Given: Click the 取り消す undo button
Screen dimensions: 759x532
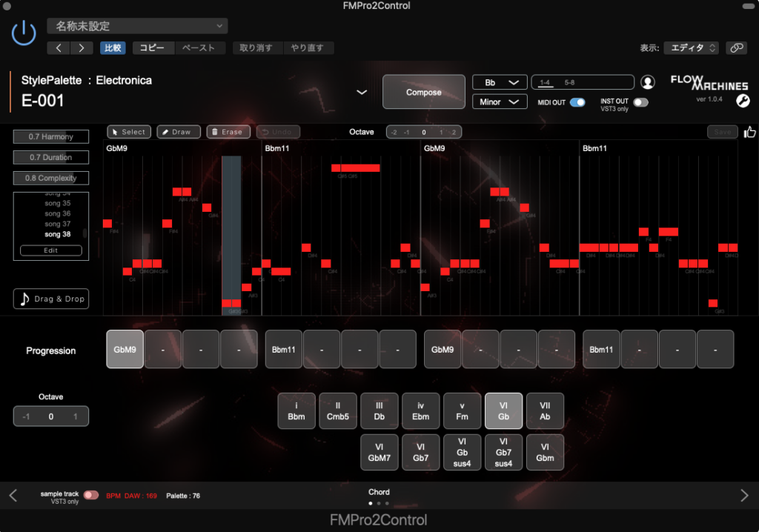Looking at the screenshot, I should (x=256, y=48).
